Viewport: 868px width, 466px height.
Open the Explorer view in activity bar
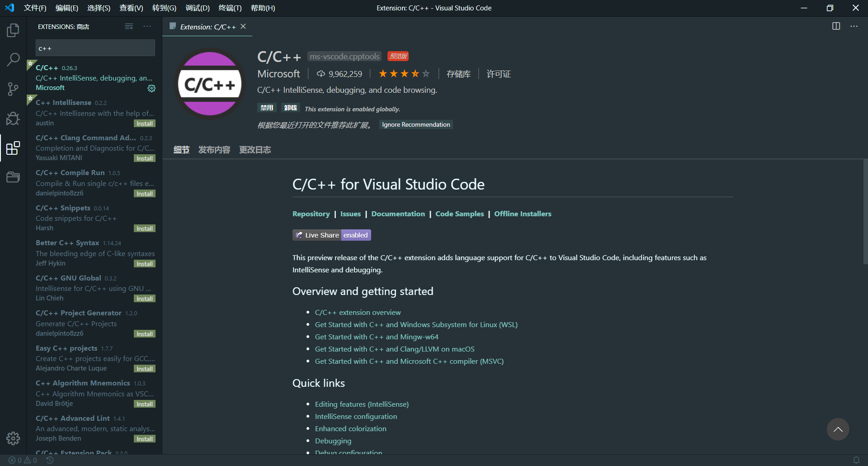13,30
